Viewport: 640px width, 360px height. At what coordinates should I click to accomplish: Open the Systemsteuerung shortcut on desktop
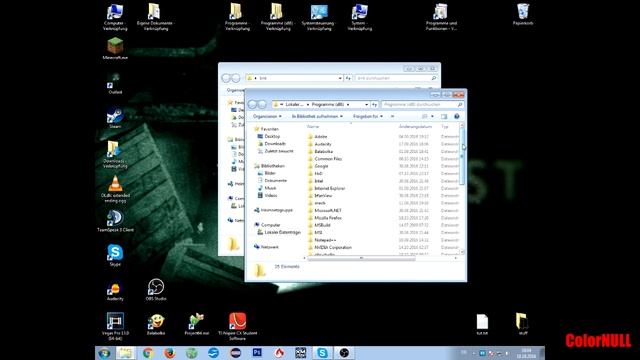[x=319, y=17]
